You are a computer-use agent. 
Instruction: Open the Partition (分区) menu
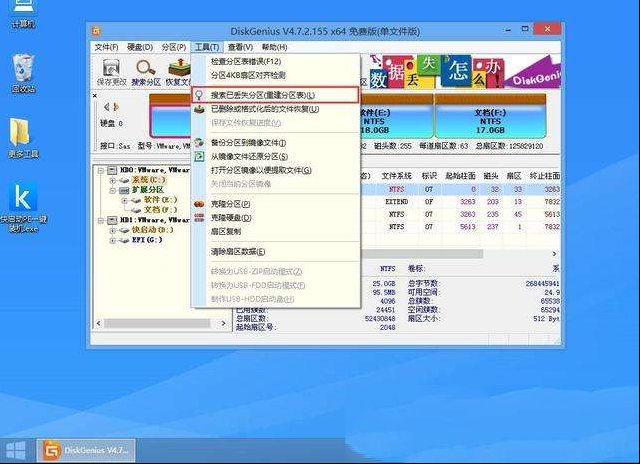pyautogui.click(x=174, y=47)
